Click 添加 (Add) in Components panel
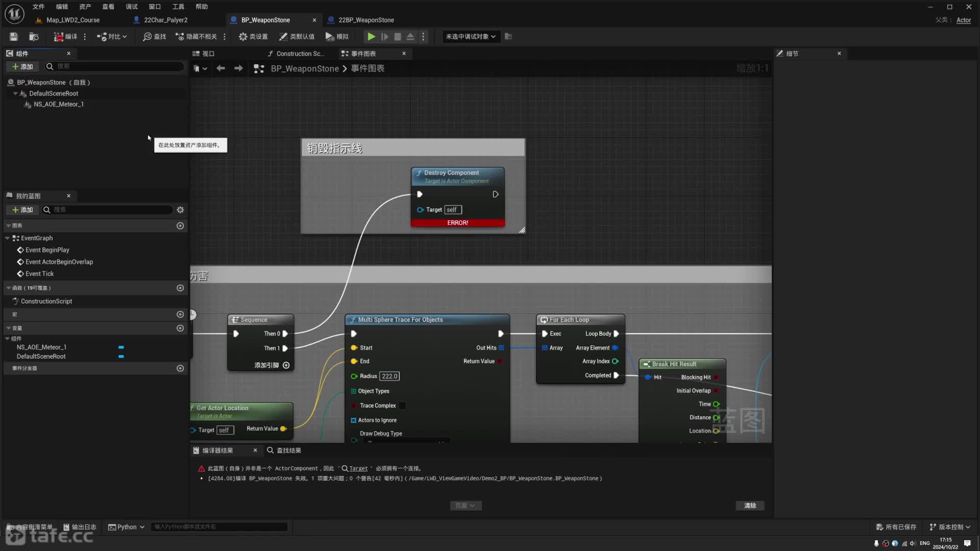The image size is (980, 551). point(22,67)
